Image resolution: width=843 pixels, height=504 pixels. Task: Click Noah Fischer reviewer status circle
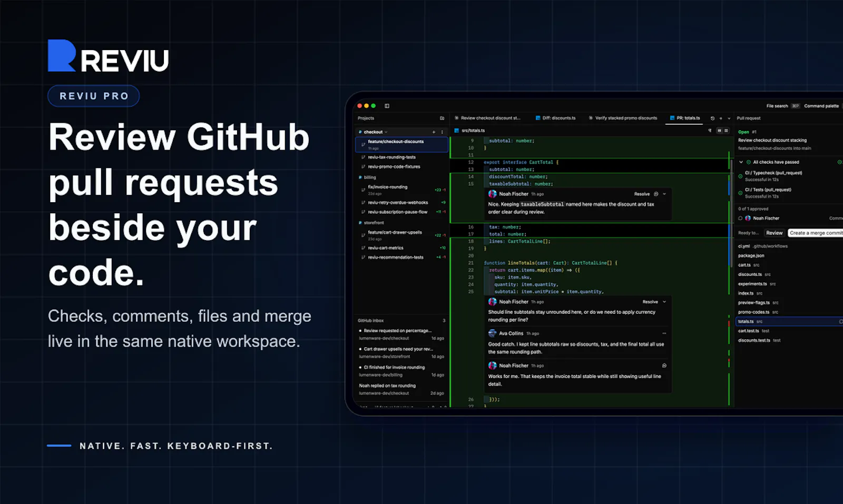click(740, 218)
